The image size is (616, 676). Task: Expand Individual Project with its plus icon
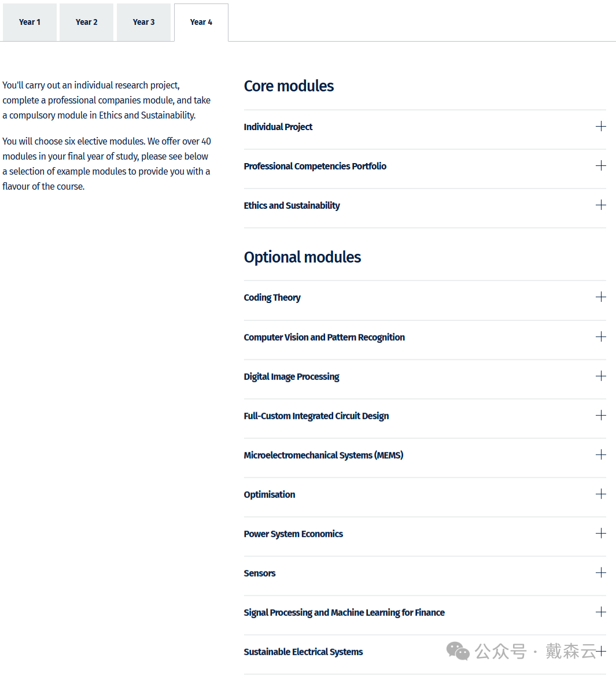[601, 127]
